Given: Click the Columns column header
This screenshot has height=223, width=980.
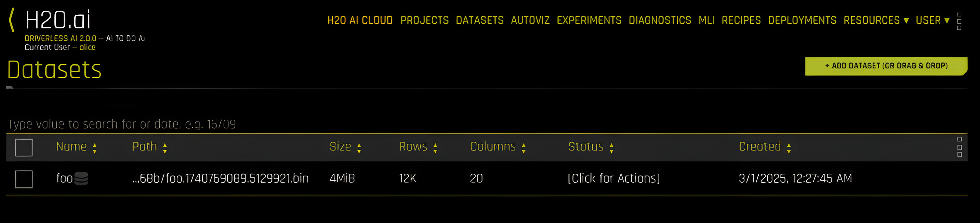Looking at the screenshot, I should coord(493,147).
